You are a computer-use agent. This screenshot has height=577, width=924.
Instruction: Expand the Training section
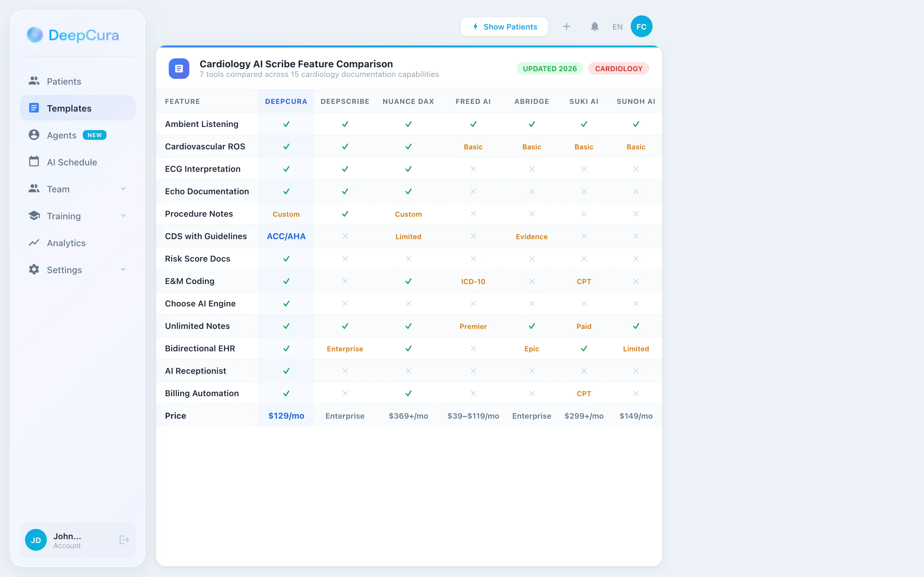(x=123, y=216)
